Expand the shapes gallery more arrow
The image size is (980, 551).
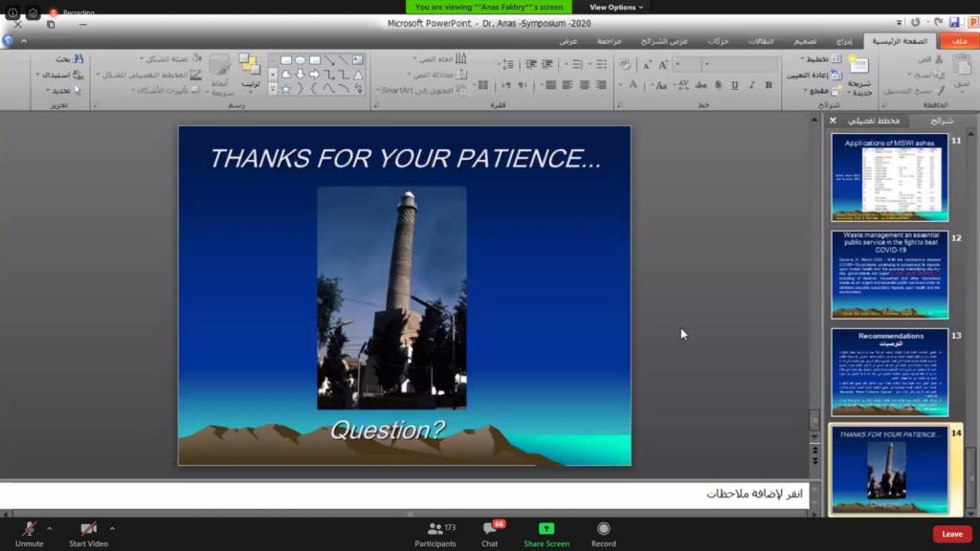(273, 88)
